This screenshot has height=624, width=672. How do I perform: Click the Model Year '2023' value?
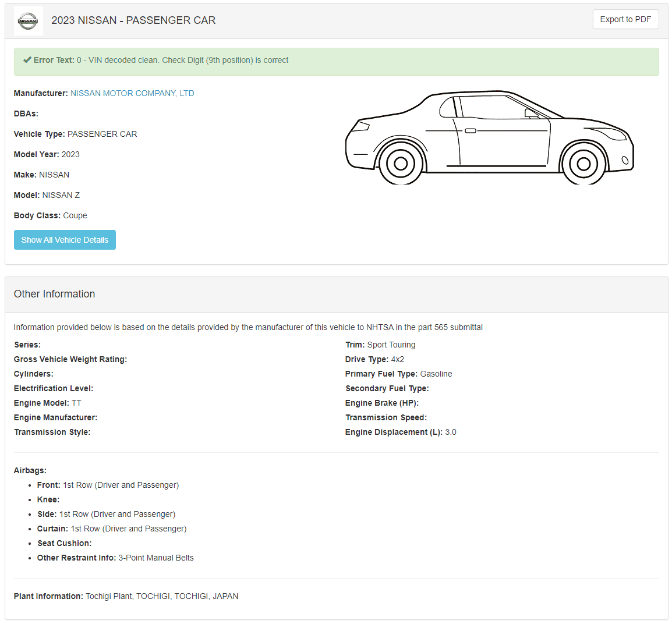click(70, 155)
